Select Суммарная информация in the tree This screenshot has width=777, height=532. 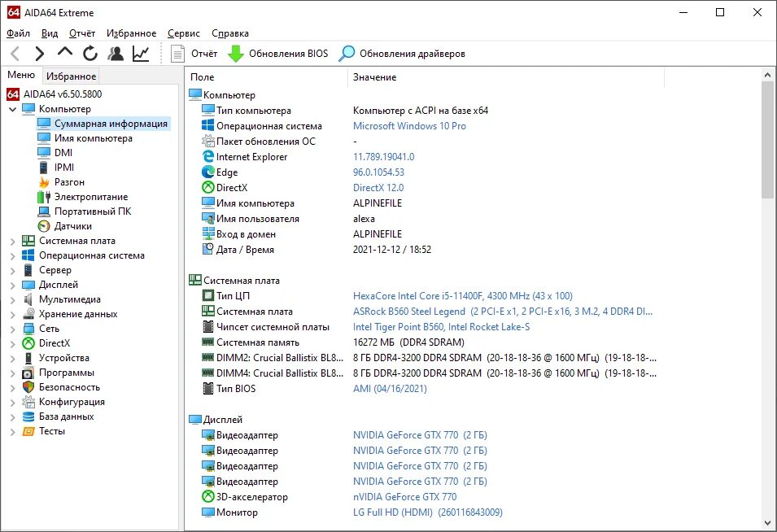coord(111,124)
